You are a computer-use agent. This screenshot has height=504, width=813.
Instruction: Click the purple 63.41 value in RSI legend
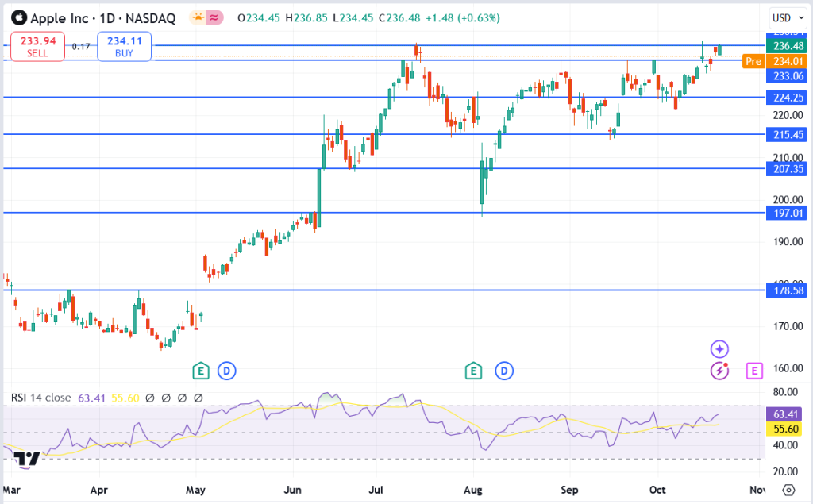click(91, 398)
